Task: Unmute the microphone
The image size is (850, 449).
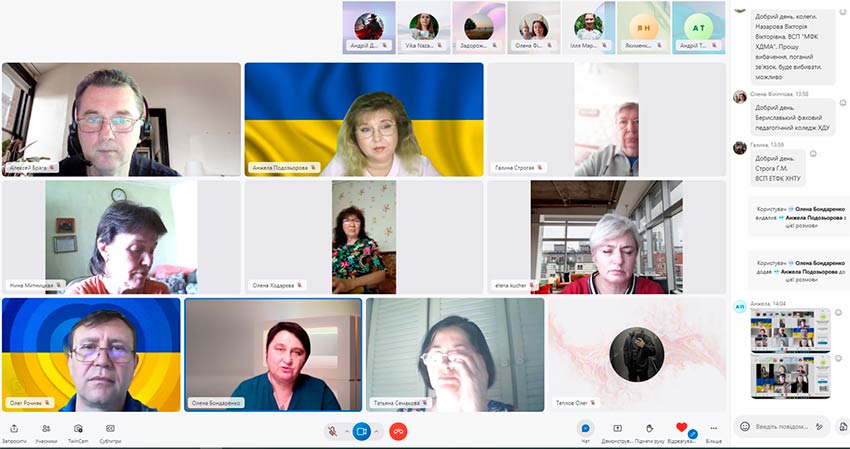Action: (x=332, y=431)
